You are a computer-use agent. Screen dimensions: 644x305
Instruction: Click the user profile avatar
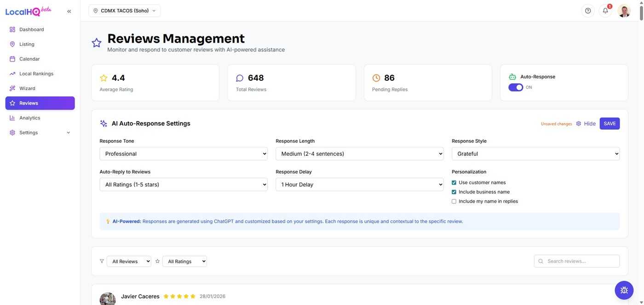(624, 11)
